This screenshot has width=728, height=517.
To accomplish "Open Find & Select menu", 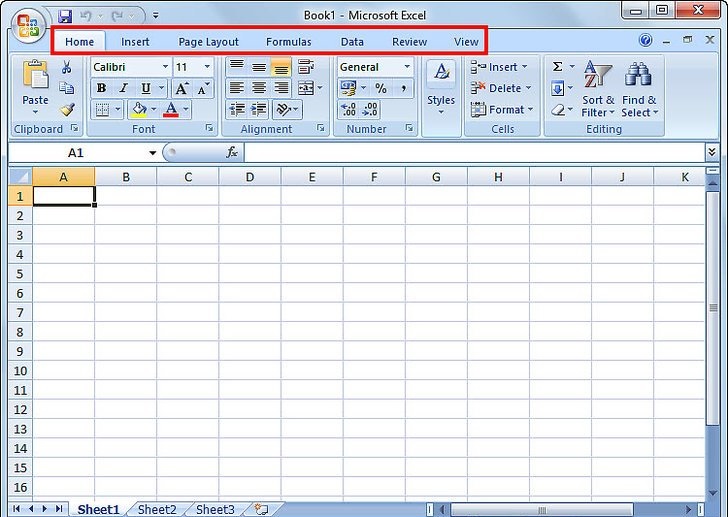I will 639,89.
